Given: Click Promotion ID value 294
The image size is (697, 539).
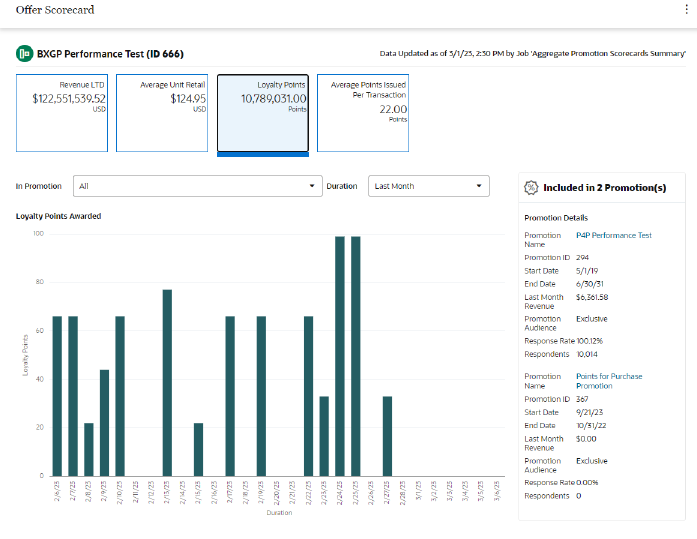Looking at the screenshot, I should 582,257.
